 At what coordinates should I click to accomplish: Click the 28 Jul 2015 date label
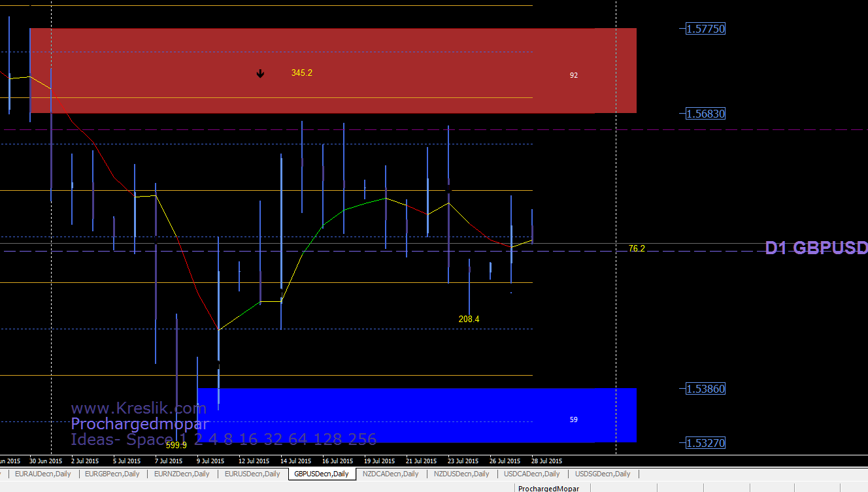point(546,461)
